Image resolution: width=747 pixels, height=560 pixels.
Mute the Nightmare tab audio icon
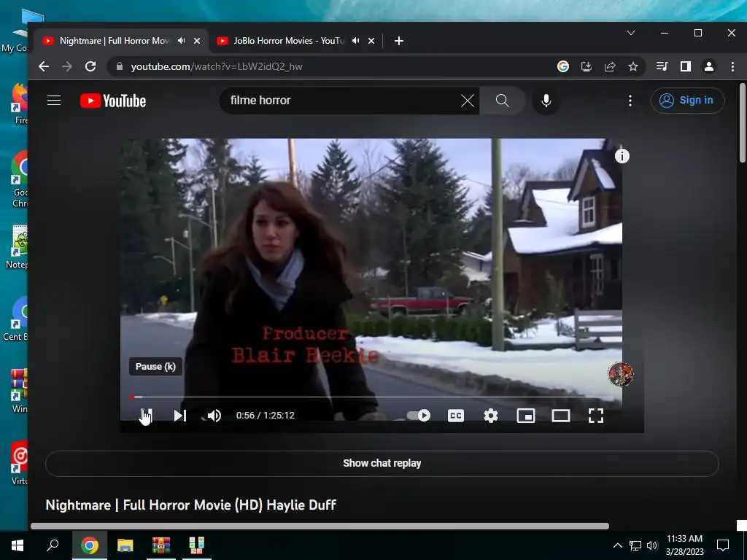(181, 41)
